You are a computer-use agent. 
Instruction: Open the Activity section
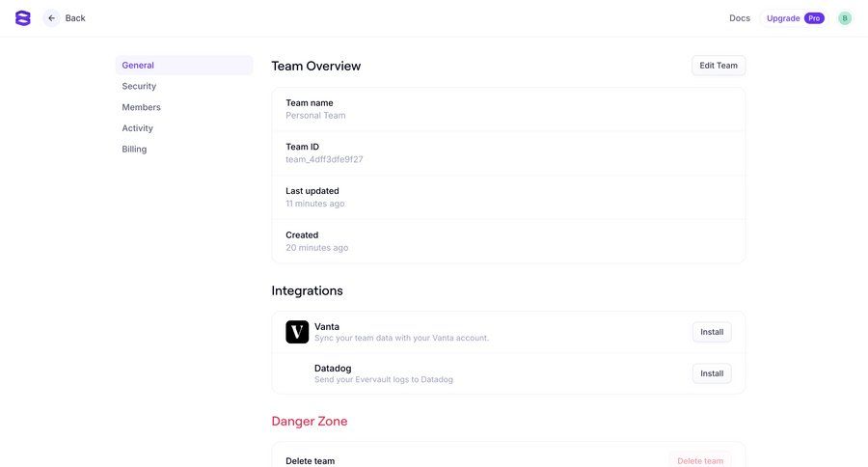137,128
